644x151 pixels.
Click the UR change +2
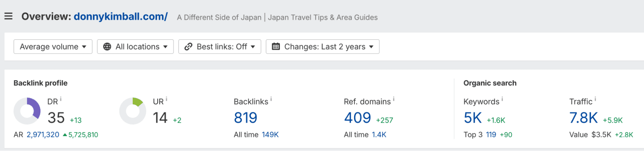tap(177, 120)
